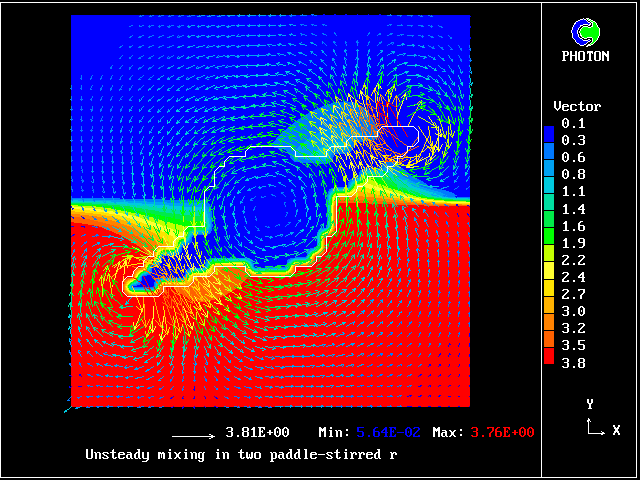Click the vector scale value 3.81E+00
The image size is (640, 480).
tap(257, 433)
